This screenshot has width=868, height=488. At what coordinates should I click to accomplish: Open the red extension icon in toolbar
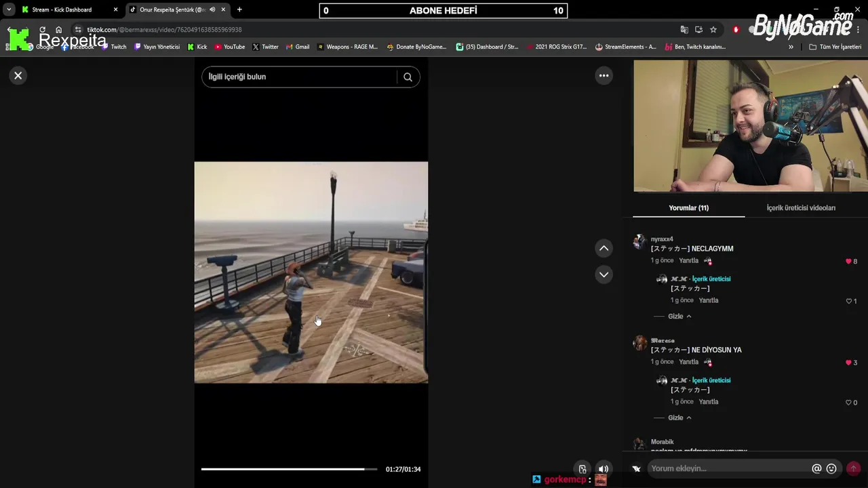[736, 30]
